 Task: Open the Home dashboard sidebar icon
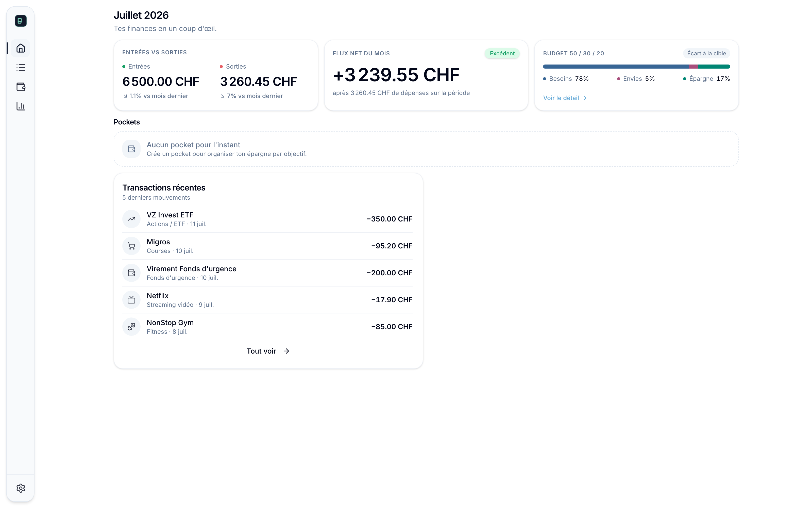21,48
